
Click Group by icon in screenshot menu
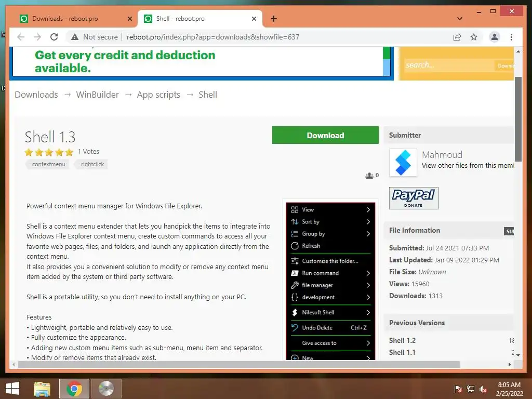click(295, 234)
